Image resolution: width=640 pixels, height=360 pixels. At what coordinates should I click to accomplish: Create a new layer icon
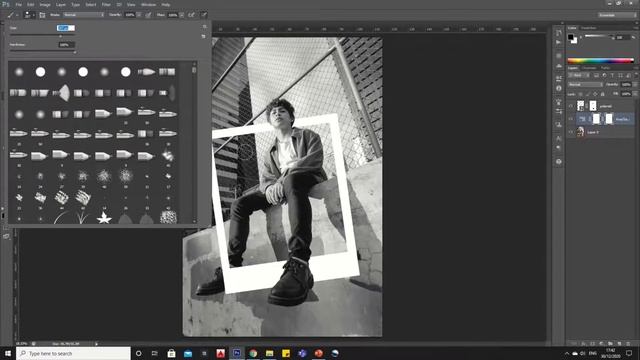click(619, 344)
